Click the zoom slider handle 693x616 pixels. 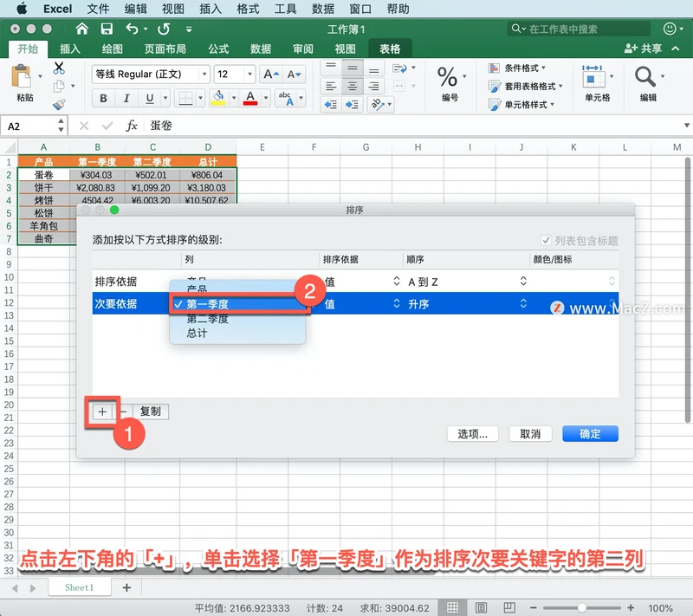point(581,608)
